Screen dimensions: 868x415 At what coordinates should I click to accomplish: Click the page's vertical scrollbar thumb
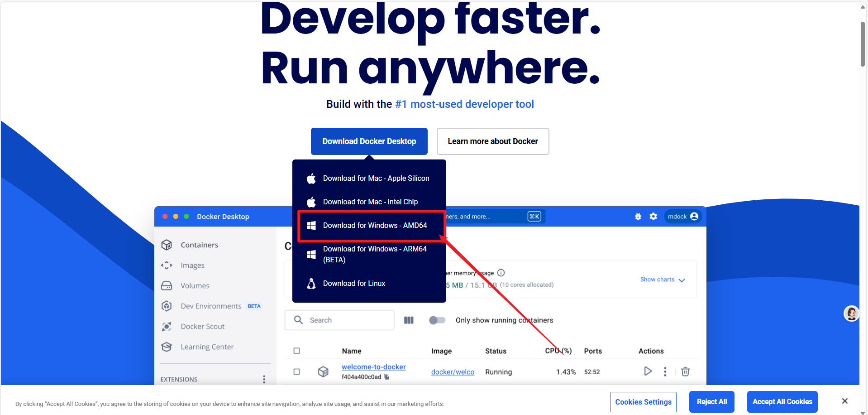pos(863,44)
